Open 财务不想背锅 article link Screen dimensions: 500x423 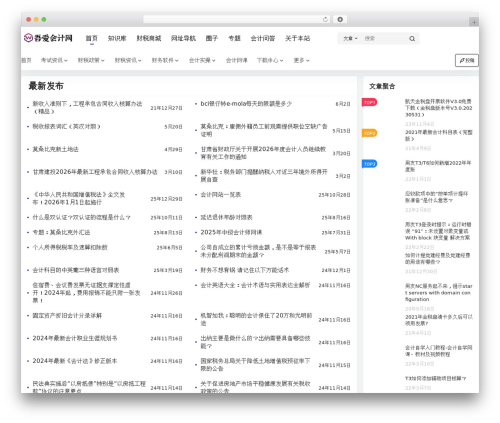tap(245, 270)
